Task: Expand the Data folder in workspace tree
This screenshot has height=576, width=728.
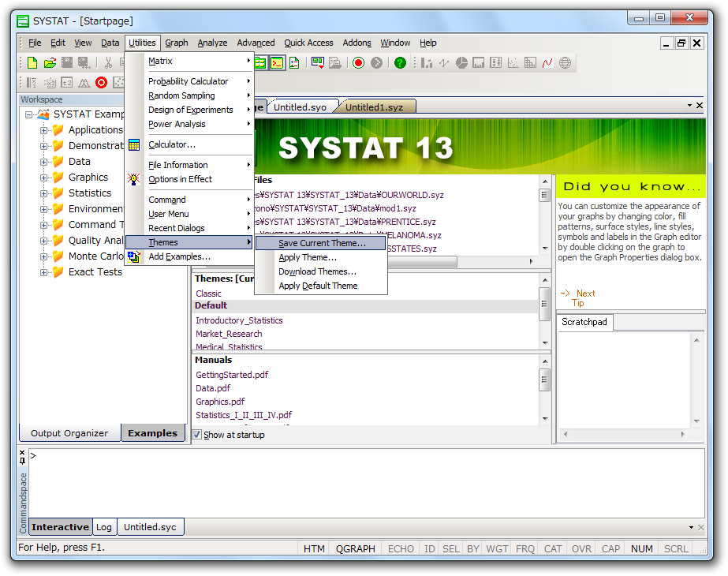Action: pos(43,162)
